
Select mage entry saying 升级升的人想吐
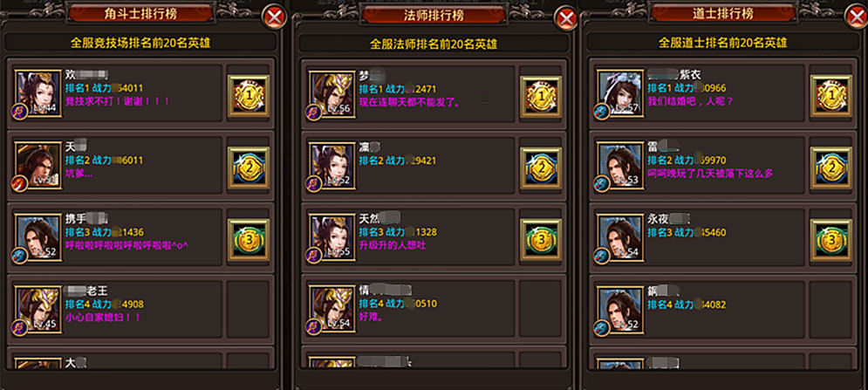coord(410,233)
